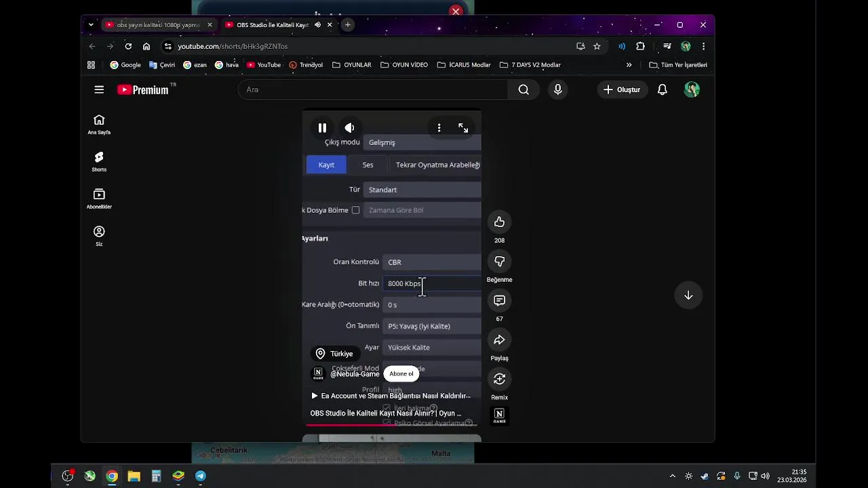Open File Explorer from the taskbar
The width and height of the screenshot is (868, 488).
pos(134,476)
